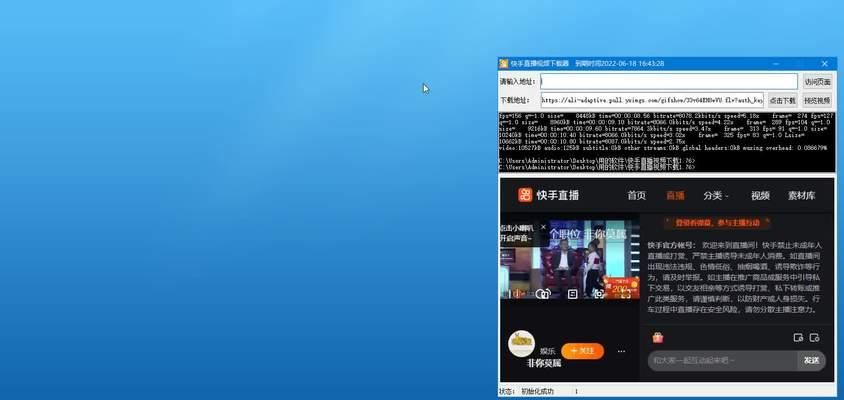Close the unmute tip popup on video

(x=543, y=227)
